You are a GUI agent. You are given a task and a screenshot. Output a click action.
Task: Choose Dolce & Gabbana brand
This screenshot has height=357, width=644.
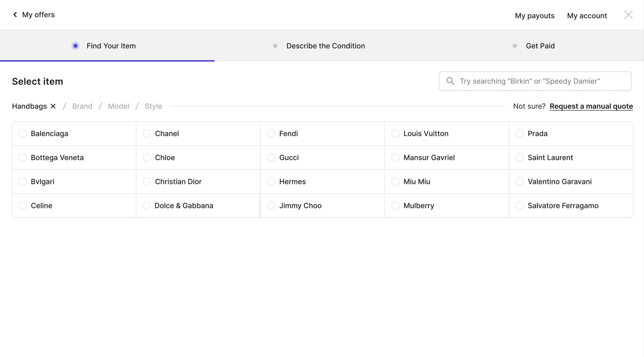tap(198, 206)
